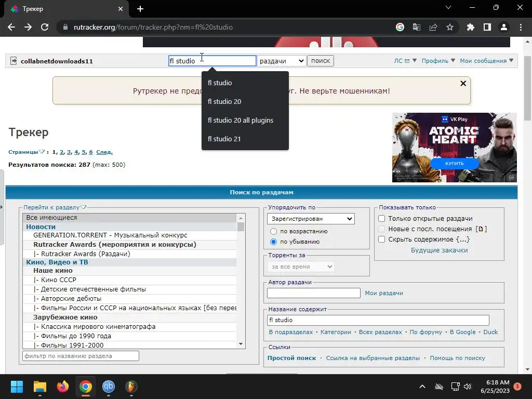This screenshot has height=399, width=532.
Task: Click the logout icon next to collabnetdownloads11
Action: click(14, 61)
